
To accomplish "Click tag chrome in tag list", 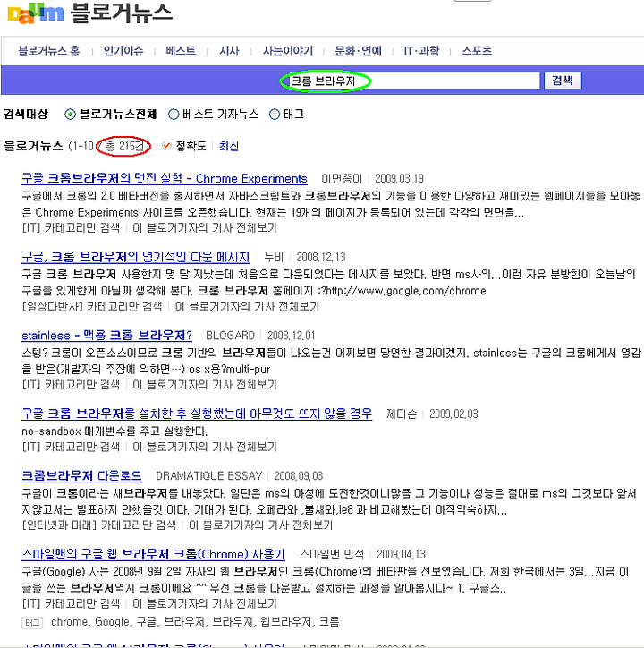I will pyautogui.click(x=69, y=622).
